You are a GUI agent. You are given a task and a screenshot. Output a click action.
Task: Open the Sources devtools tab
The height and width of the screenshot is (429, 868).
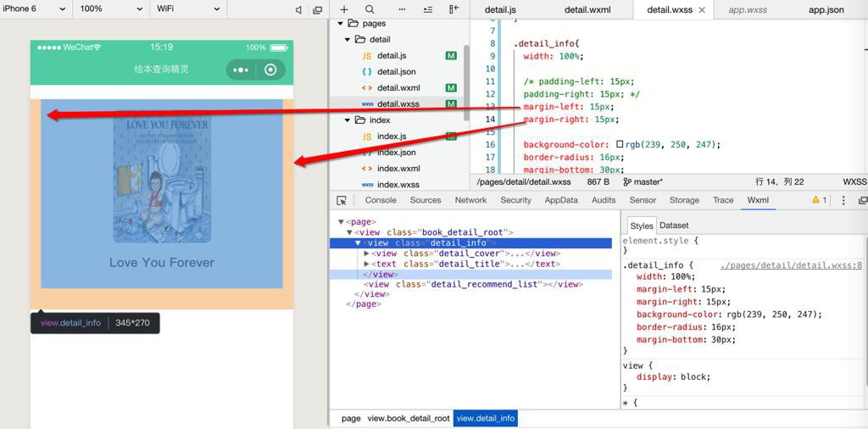tap(426, 200)
